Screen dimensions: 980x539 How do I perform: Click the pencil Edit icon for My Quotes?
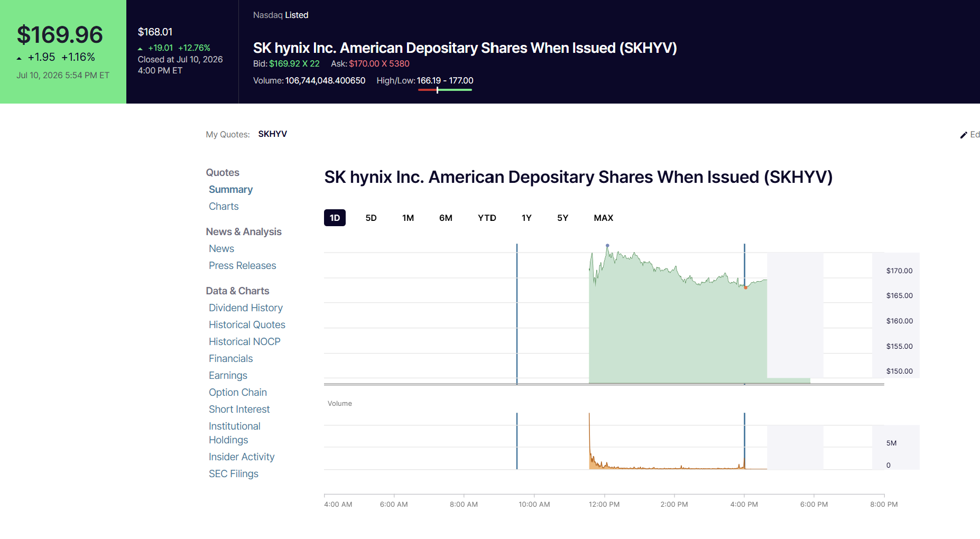tap(964, 135)
